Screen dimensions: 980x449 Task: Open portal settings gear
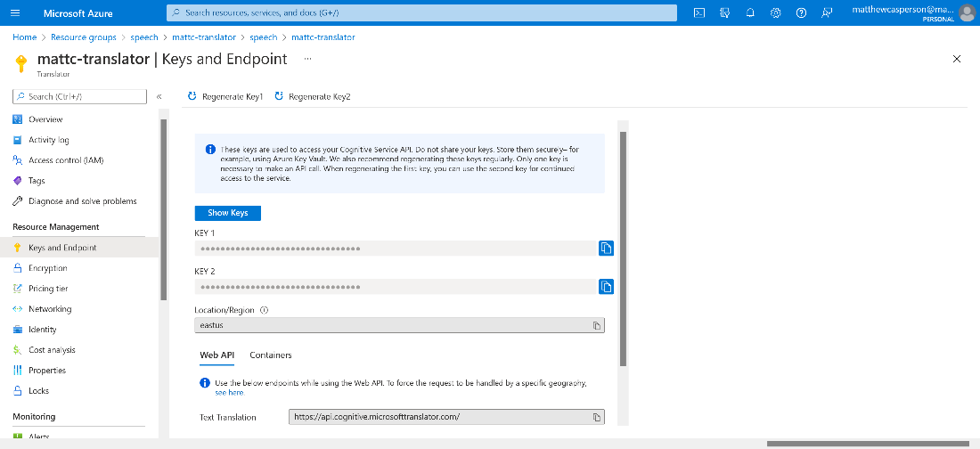tap(776, 12)
